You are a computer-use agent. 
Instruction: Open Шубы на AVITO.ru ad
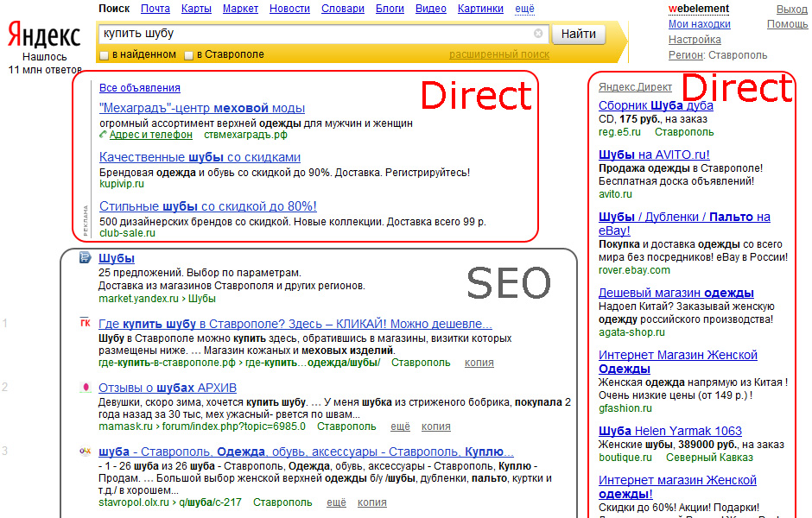(x=654, y=155)
